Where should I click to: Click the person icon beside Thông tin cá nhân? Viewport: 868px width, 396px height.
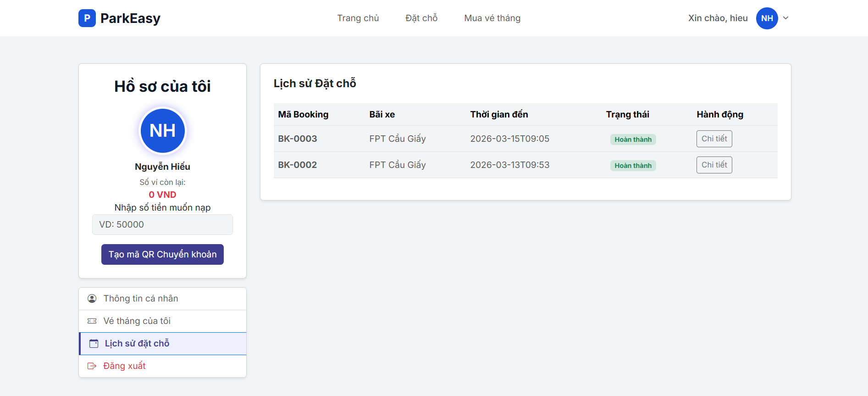92,299
